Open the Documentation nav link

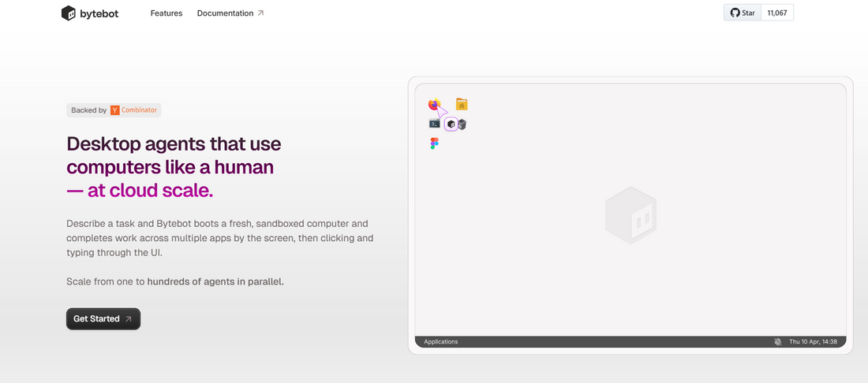tap(230, 13)
